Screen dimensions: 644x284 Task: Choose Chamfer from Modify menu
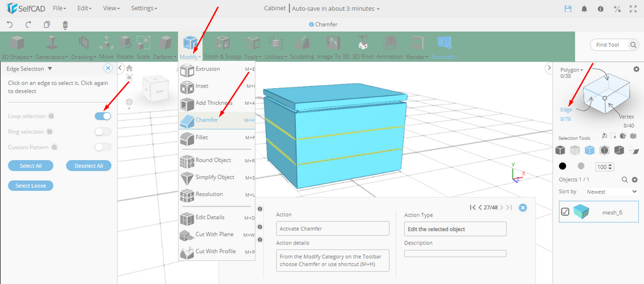pyautogui.click(x=206, y=120)
